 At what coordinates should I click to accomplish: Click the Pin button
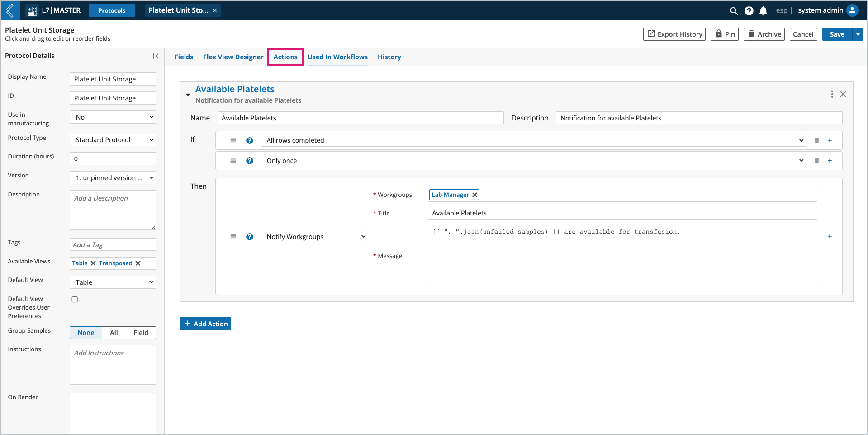(x=725, y=34)
